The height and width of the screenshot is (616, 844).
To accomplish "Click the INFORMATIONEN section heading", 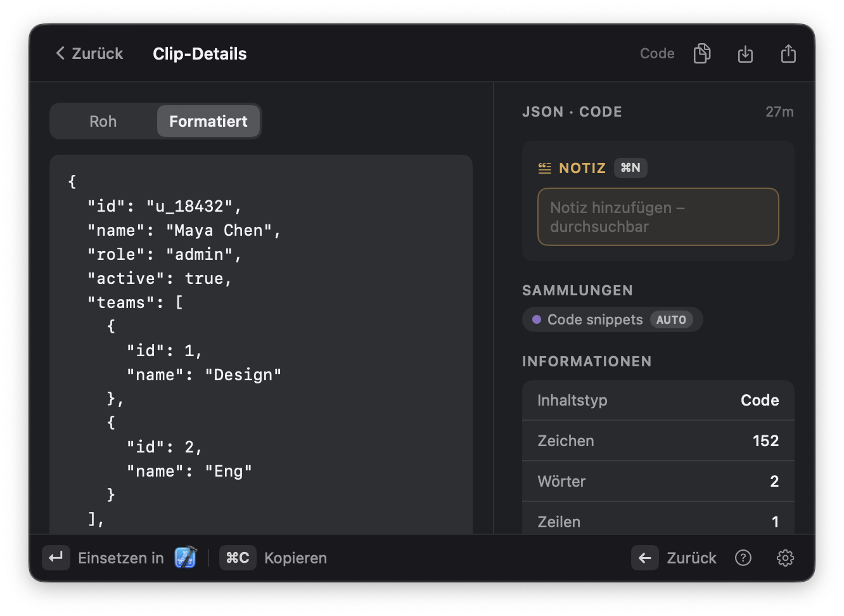I will 587,361.
